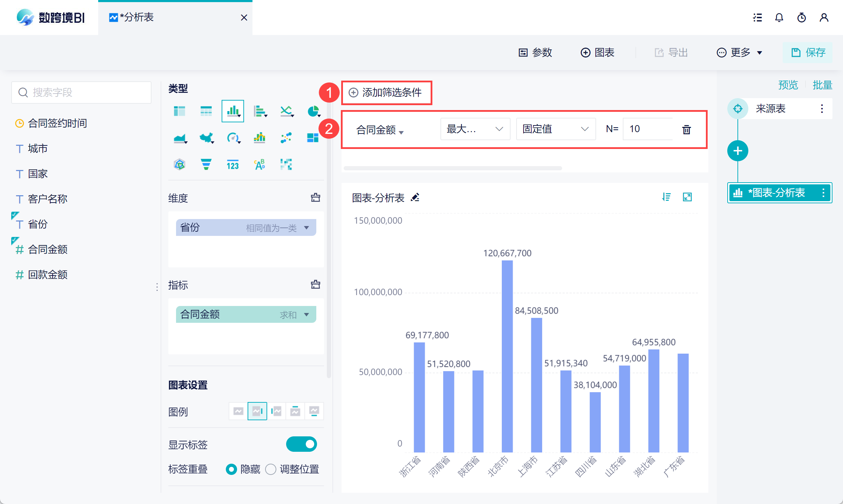Open 合同金额 求和 aggregation dropdown

(306, 314)
